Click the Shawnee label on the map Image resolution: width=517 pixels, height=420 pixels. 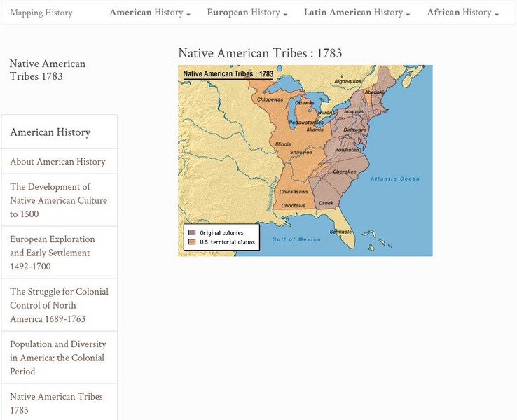301,153
